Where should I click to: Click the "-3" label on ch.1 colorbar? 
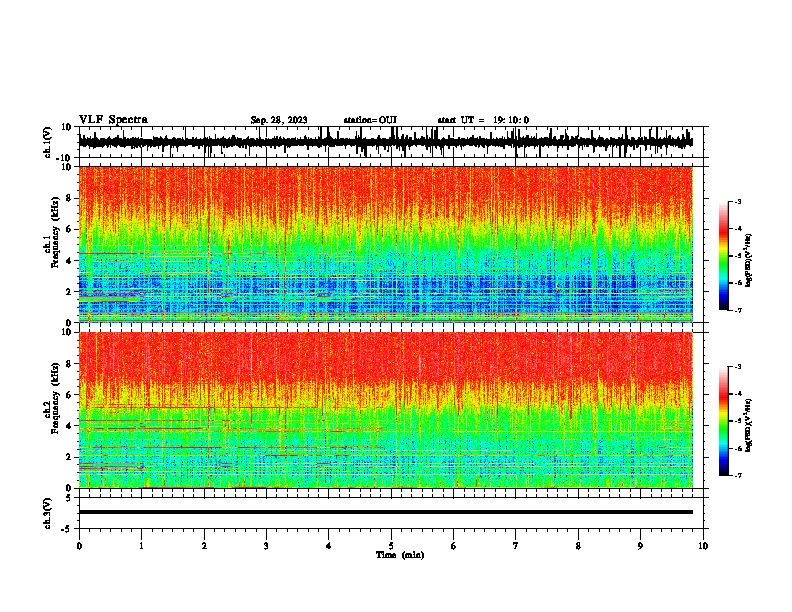[738, 201]
